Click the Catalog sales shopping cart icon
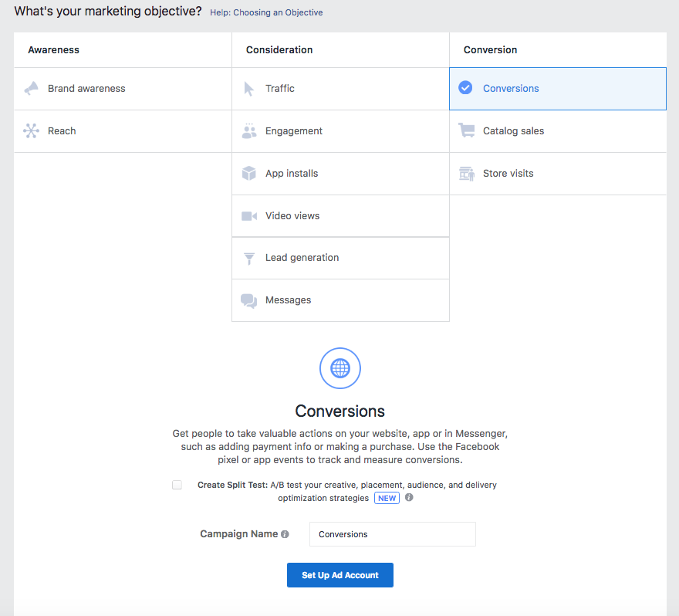The image size is (679, 616). tap(467, 130)
